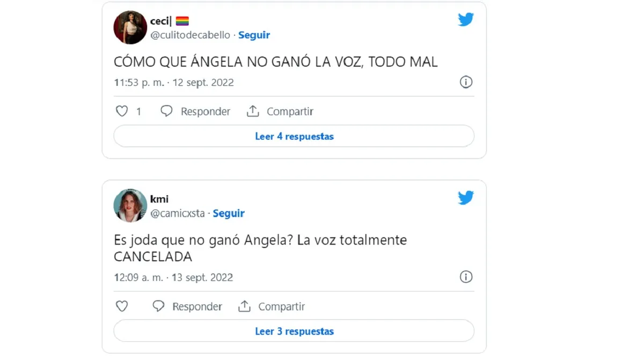The height and width of the screenshot is (362, 644).
Task: Click the Twitter bird icon on ceci's tweet
Action: click(x=466, y=20)
